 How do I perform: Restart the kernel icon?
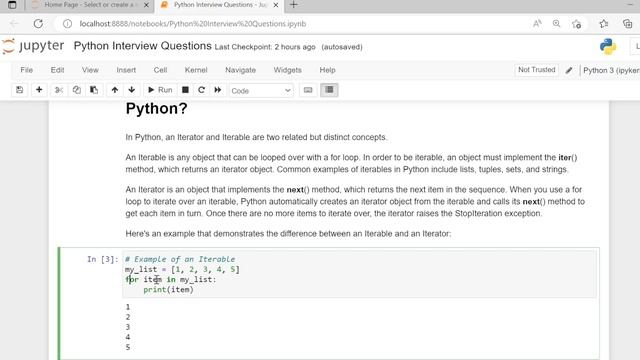click(x=201, y=90)
